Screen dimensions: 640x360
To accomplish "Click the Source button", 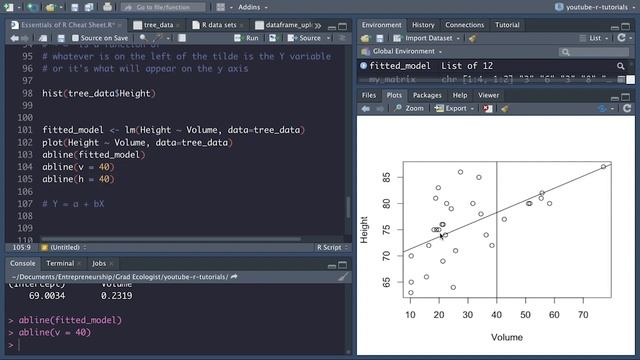I will [304, 38].
